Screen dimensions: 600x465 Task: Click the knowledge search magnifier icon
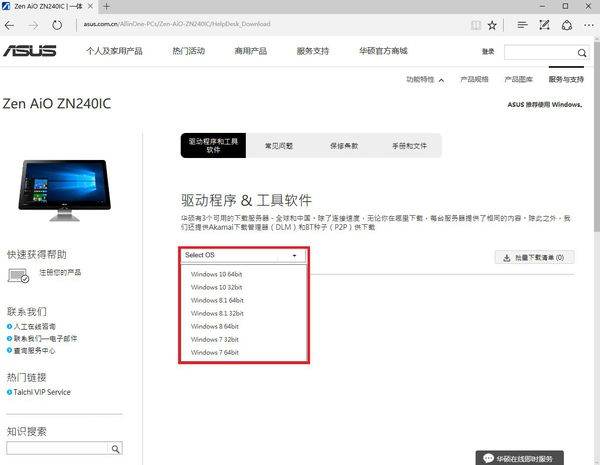(x=116, y=449)
